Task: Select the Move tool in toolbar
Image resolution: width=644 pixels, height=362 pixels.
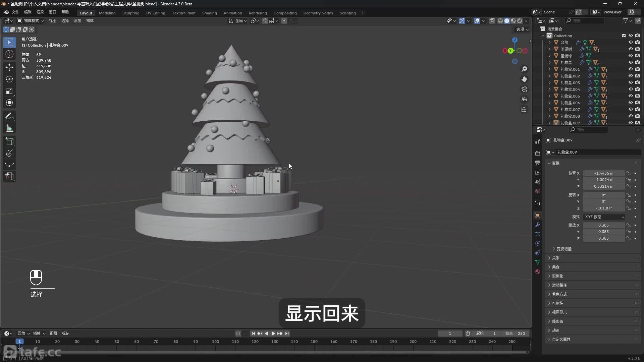Action: (x=9, y=67)
